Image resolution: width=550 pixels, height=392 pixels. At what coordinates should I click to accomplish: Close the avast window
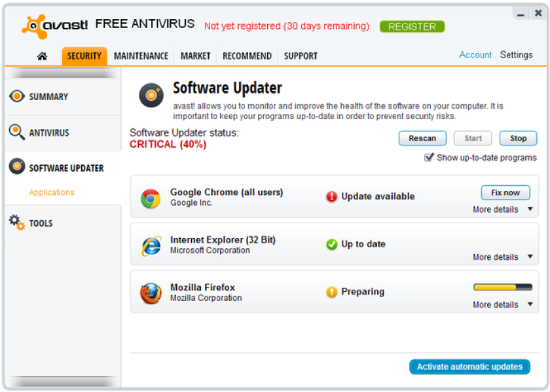click(538, 13)
